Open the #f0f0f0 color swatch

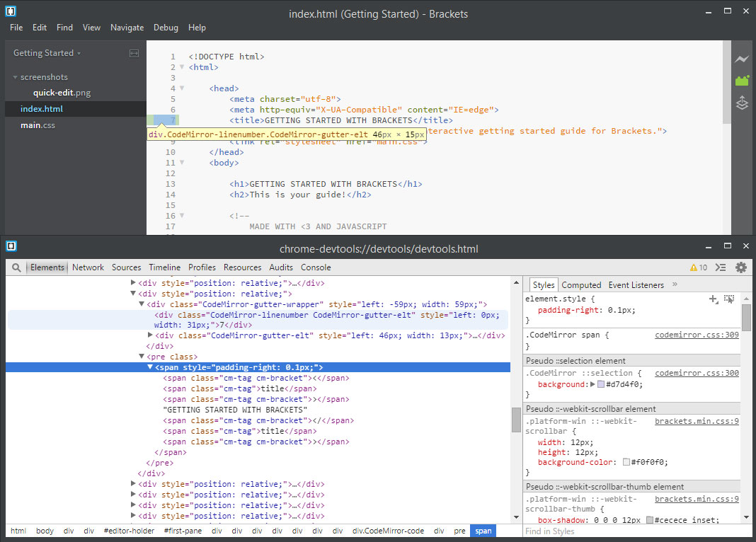coord(626,462)
